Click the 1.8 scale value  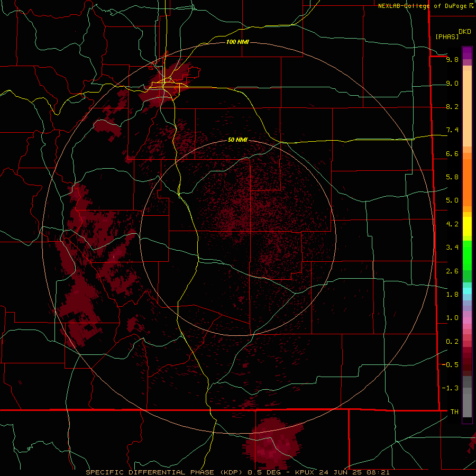point(452,295)
